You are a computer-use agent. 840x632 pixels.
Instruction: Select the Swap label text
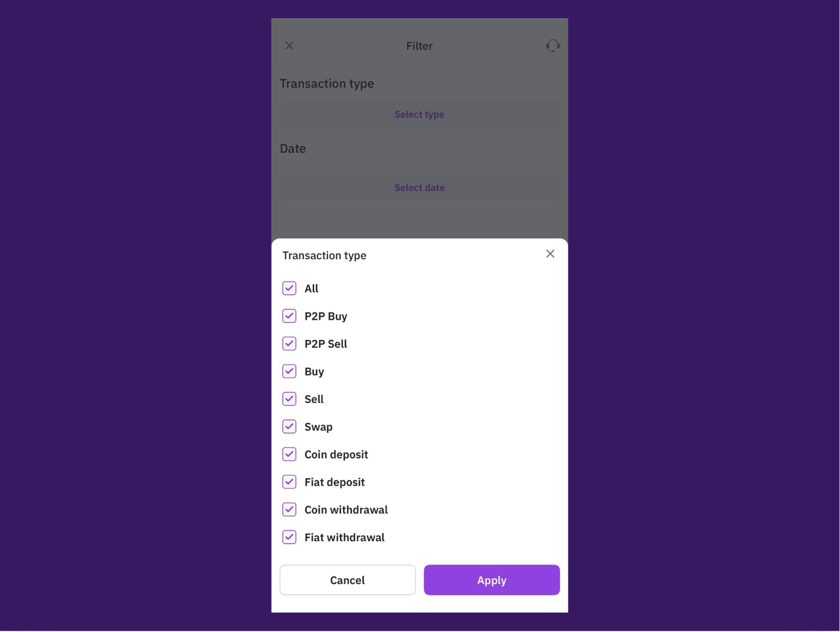coord(319,427)
